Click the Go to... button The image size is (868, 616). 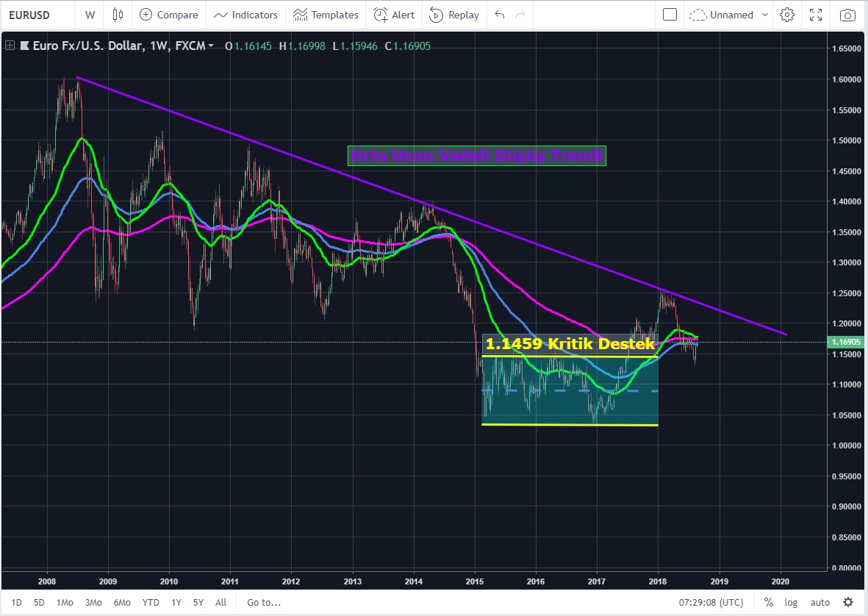click(x=264, y=602)
